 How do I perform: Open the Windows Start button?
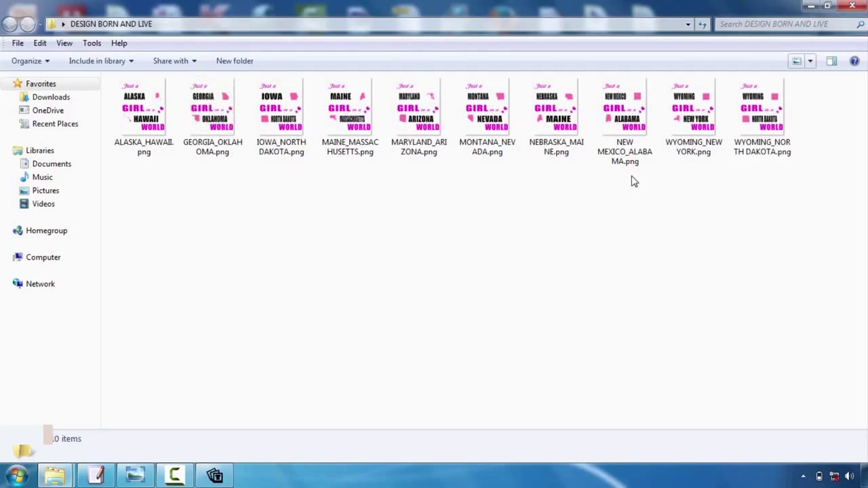(17, 475)
